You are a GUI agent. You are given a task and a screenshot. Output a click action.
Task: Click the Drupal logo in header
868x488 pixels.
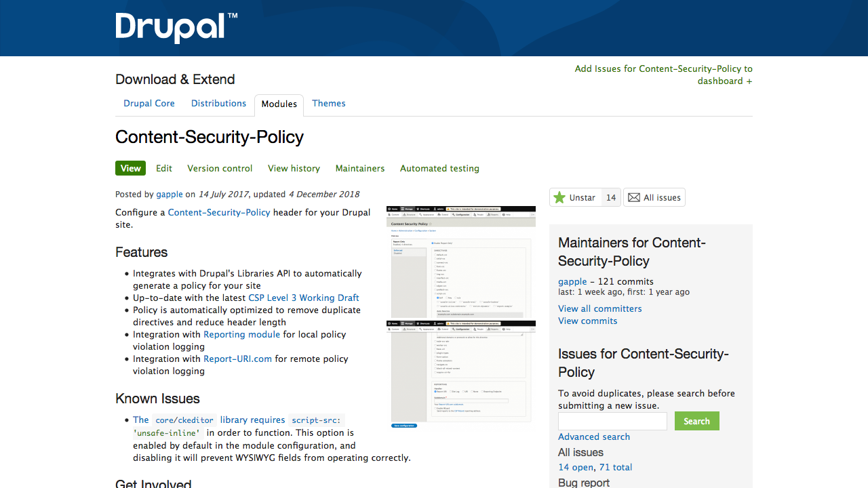[x=176, y=27]
